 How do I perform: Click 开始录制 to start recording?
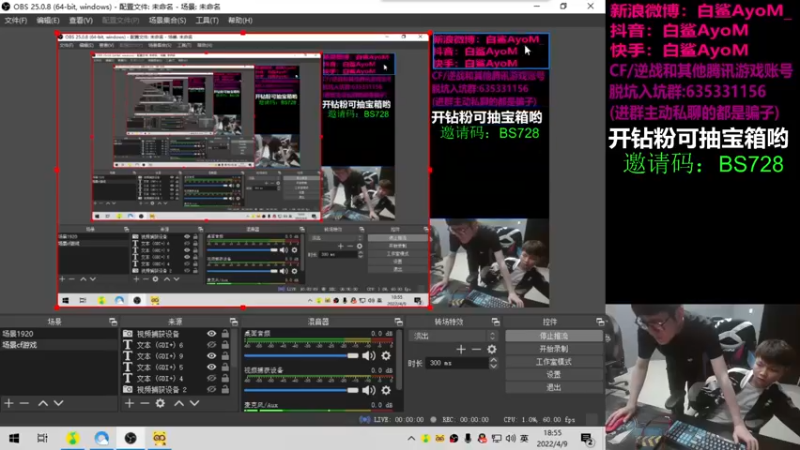pyautogui.click(x=554, y=349)
